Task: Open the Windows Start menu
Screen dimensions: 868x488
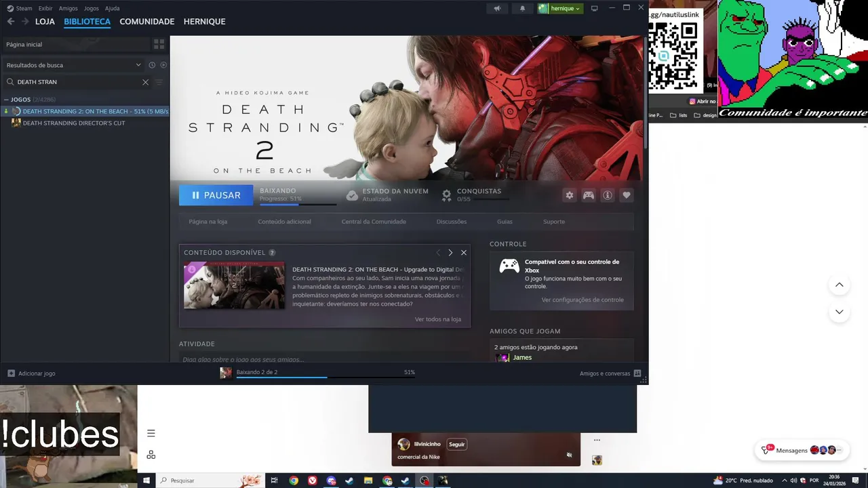Action: click(x=146, y=481)
